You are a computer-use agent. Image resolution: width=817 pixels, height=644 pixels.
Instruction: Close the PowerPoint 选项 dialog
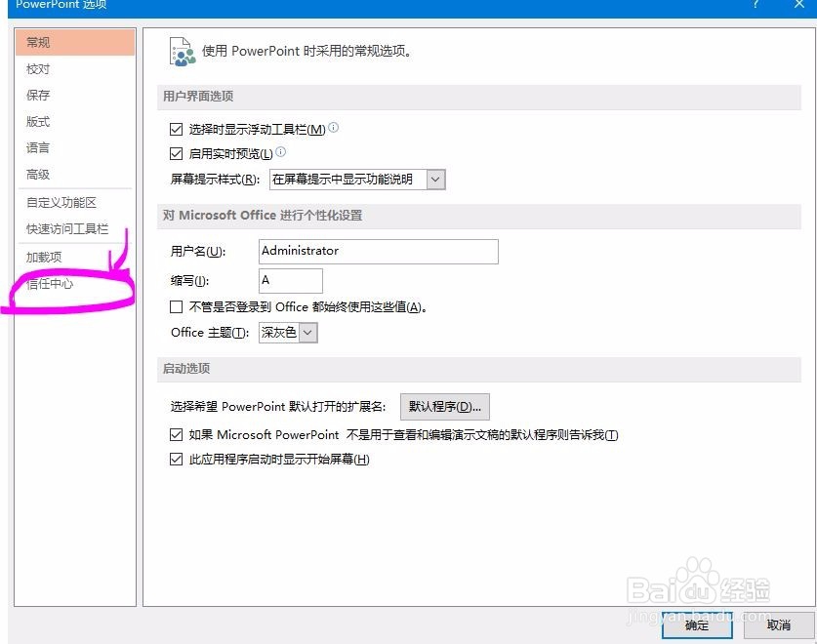(x=798, y=4)
